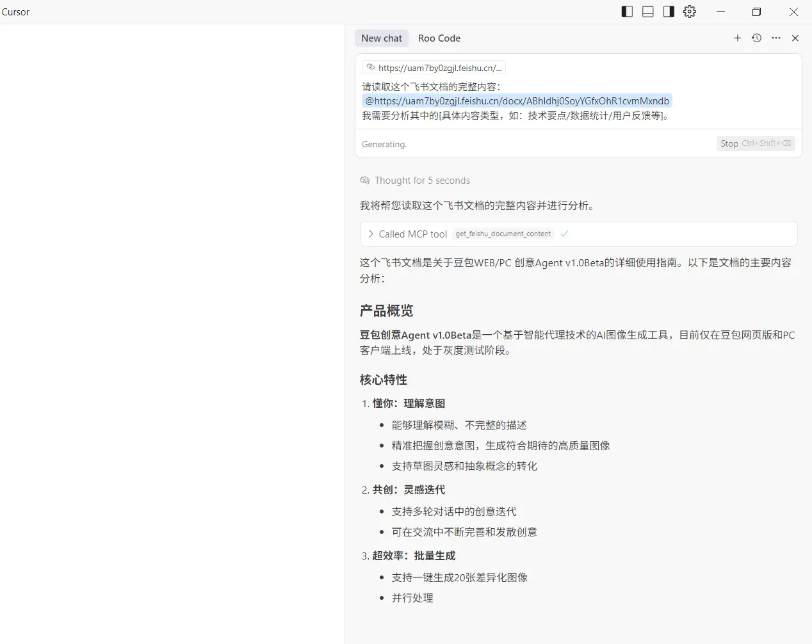Screen dimensions: 812x644
Task: Toggle the secondary sidebar layout icon
Action: pos(669,12)
